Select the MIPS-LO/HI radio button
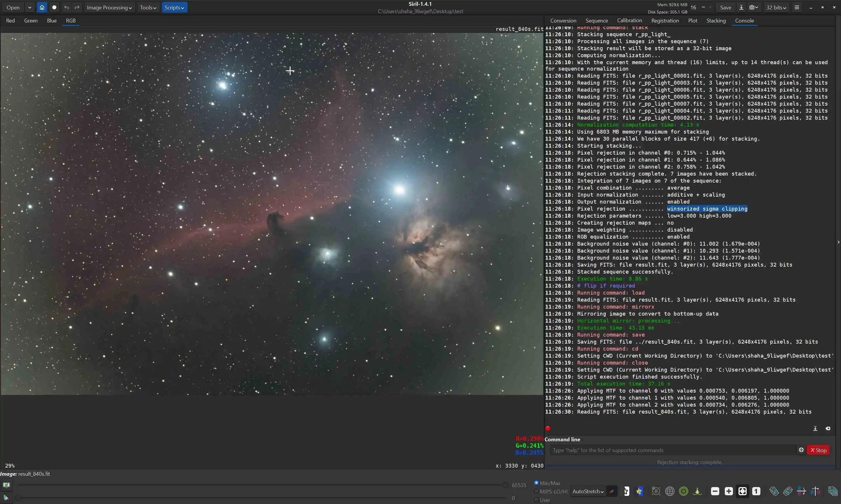Viewport: 841px width, 504px height. [x=536, y=491]
